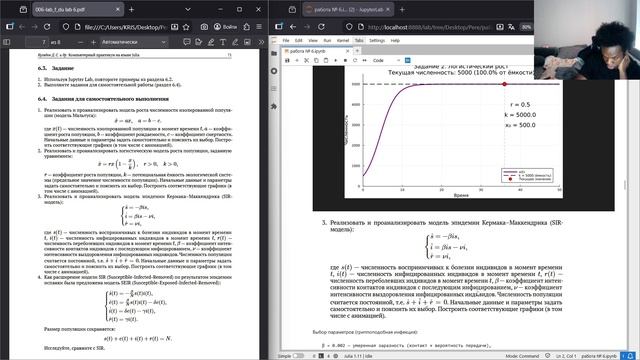Screen dimensions: 640x360
Task: Select the PDF draw tool
Action: tap(235, 42)
